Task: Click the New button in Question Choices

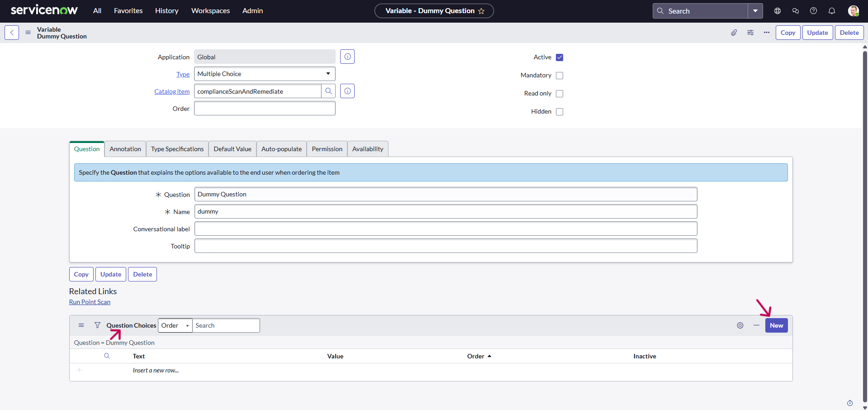Action: coord(776,325)
